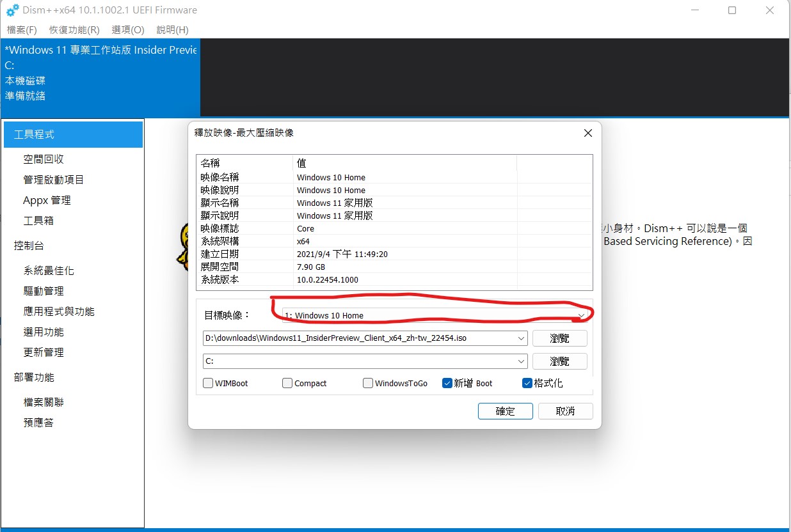Viewport: 791px width, 532px height.
Task: Select the 顯示說明 row
Action: point(395,215)
